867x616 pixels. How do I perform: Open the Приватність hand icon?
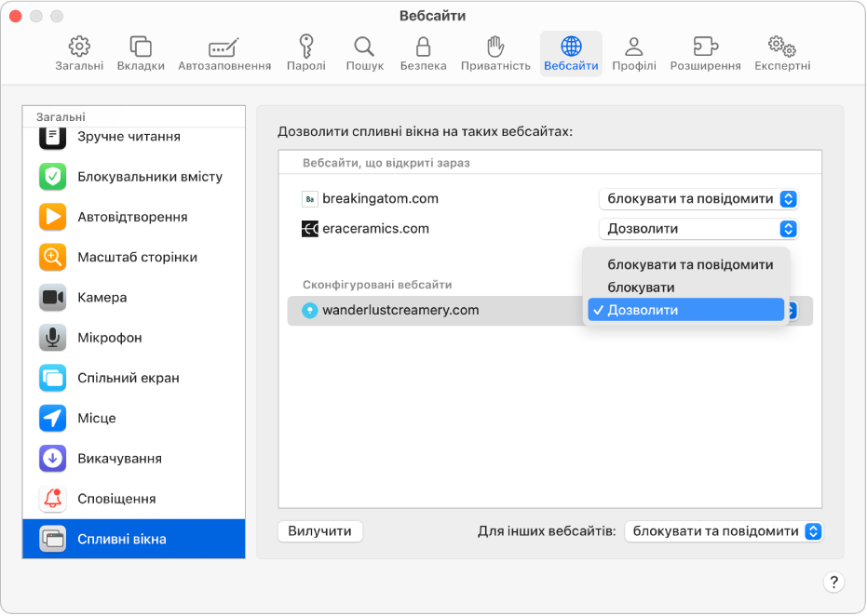point(495,47)
